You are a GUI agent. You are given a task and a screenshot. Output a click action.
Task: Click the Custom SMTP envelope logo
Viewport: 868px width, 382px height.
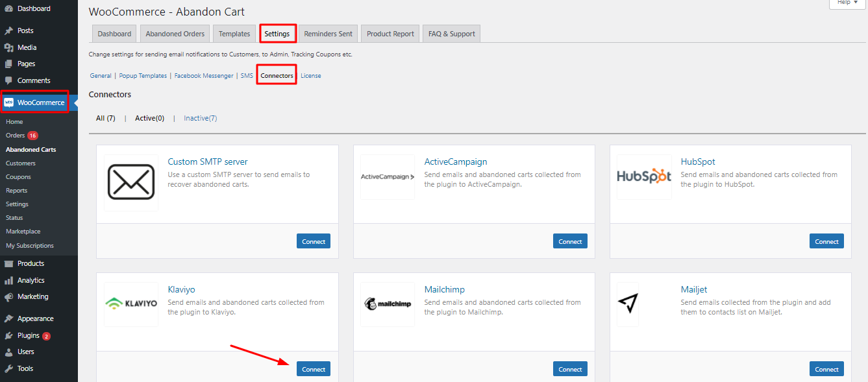[131, 182]
